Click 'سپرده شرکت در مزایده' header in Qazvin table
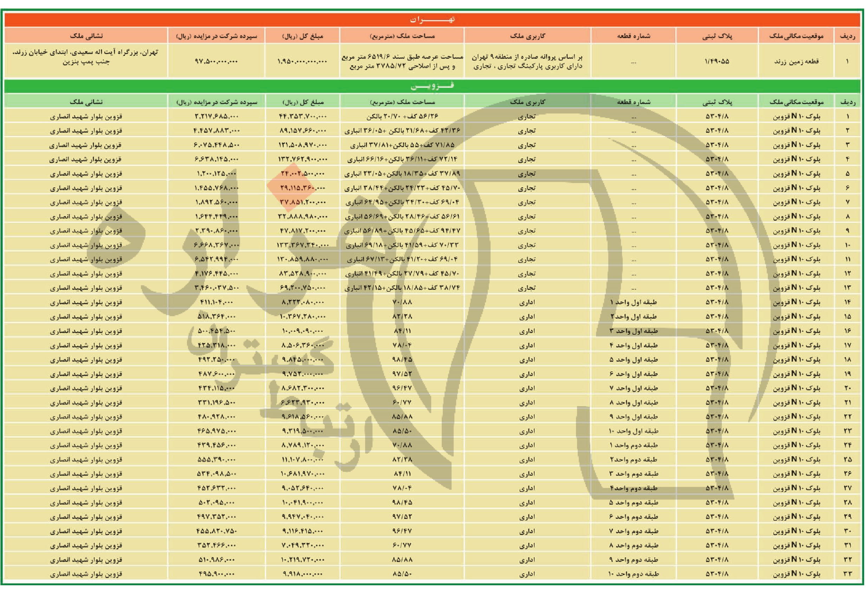The height and width of the screenshot is (593, 868). 216,102
